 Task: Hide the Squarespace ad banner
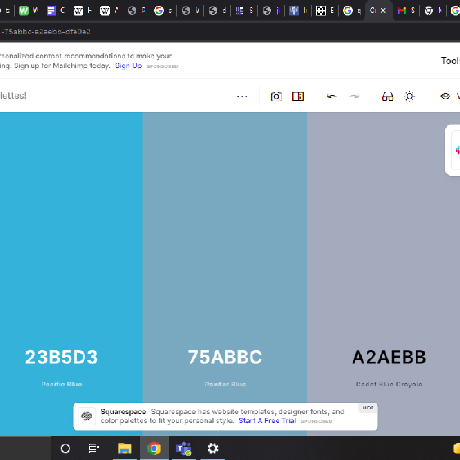(368, 408)
